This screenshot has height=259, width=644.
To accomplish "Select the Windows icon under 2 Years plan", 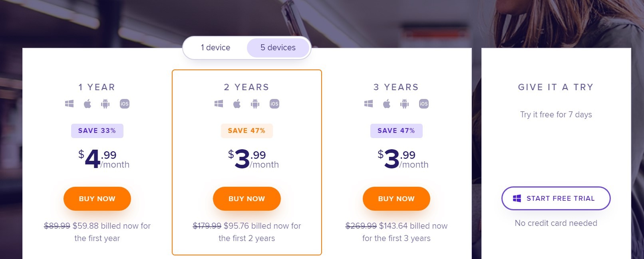I will point(219,103).
